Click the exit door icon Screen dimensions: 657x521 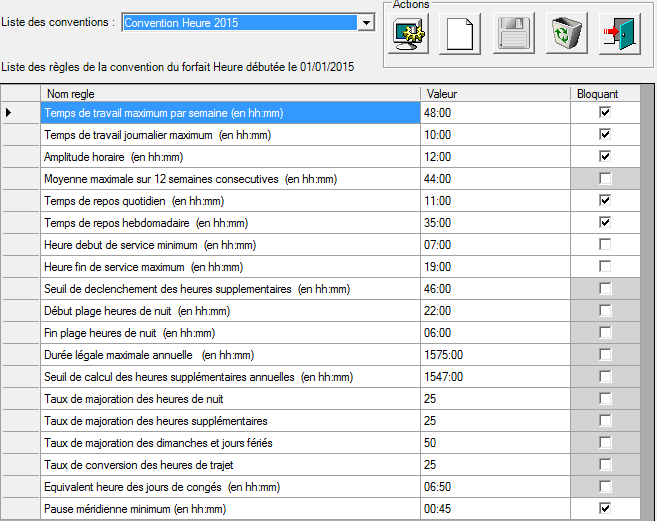(619, 35)
